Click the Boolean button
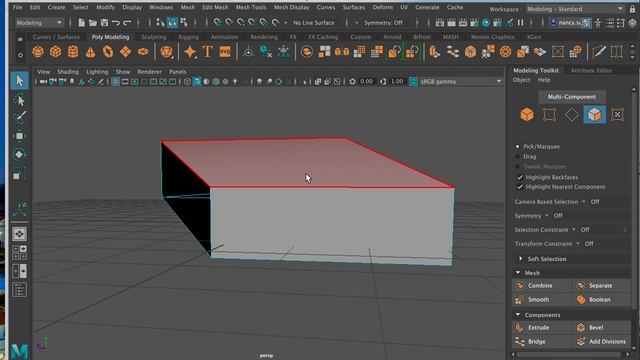This screenshot has height=360, width=640. [x=602, y=300]
